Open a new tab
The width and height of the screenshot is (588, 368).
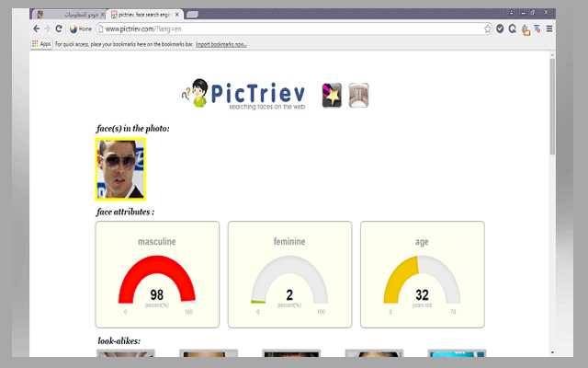tap(192, 15)
